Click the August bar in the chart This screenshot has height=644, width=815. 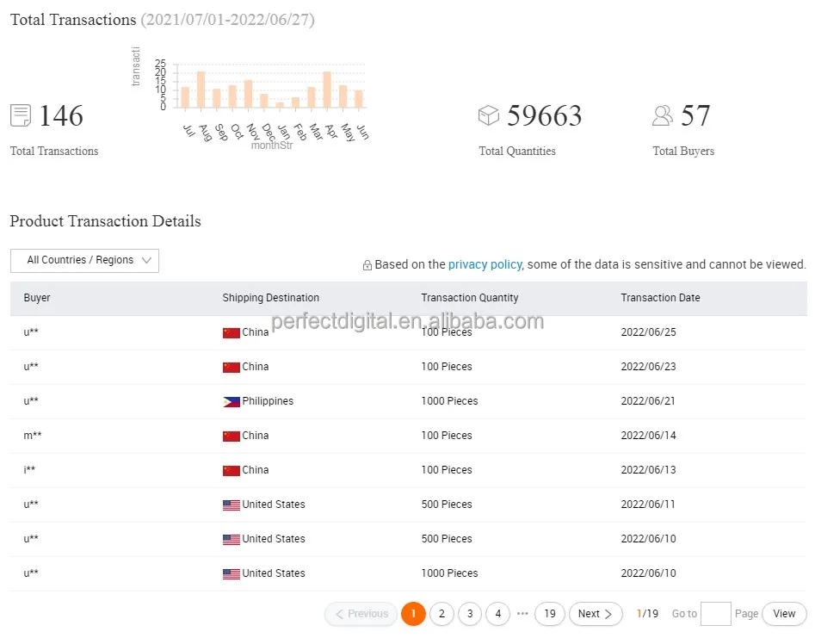point(201,90)
